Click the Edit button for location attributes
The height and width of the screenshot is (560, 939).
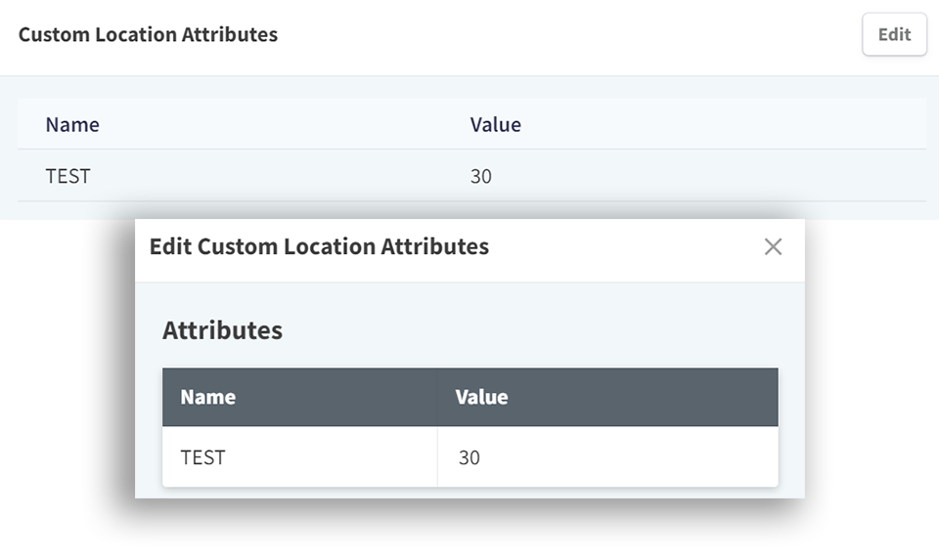(894, 35)
